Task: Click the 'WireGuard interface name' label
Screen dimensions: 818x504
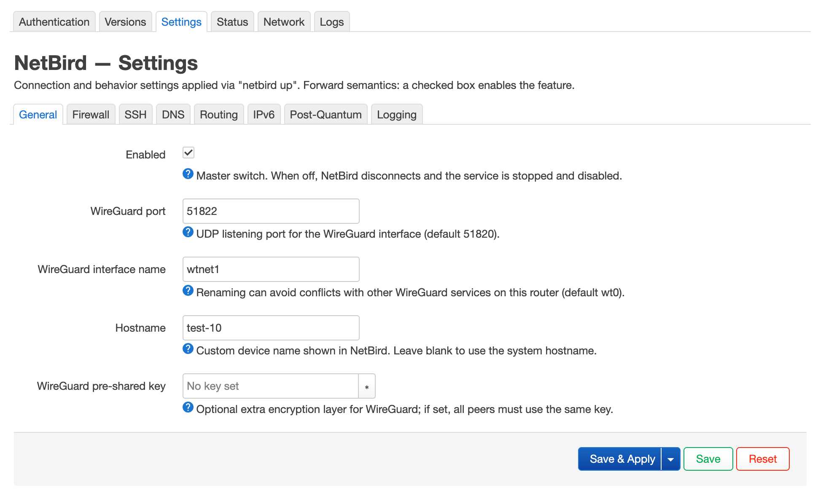Action: click(102, 269)
